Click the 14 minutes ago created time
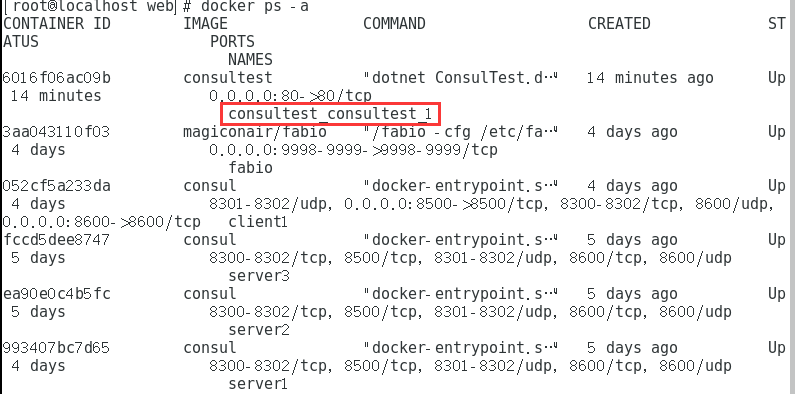This screenshot has height=394, width=795. click(650, 78)
